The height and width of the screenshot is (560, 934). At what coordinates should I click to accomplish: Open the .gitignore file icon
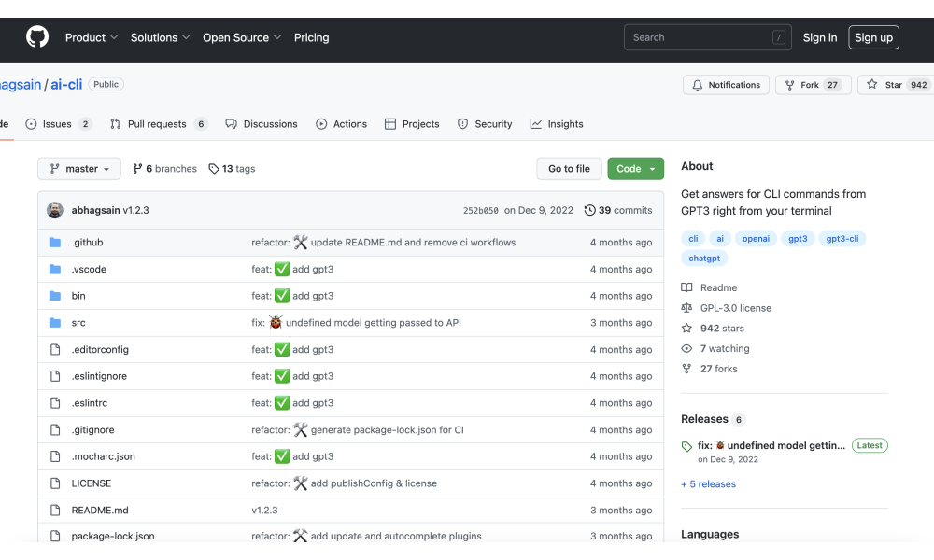coord(55,429)
